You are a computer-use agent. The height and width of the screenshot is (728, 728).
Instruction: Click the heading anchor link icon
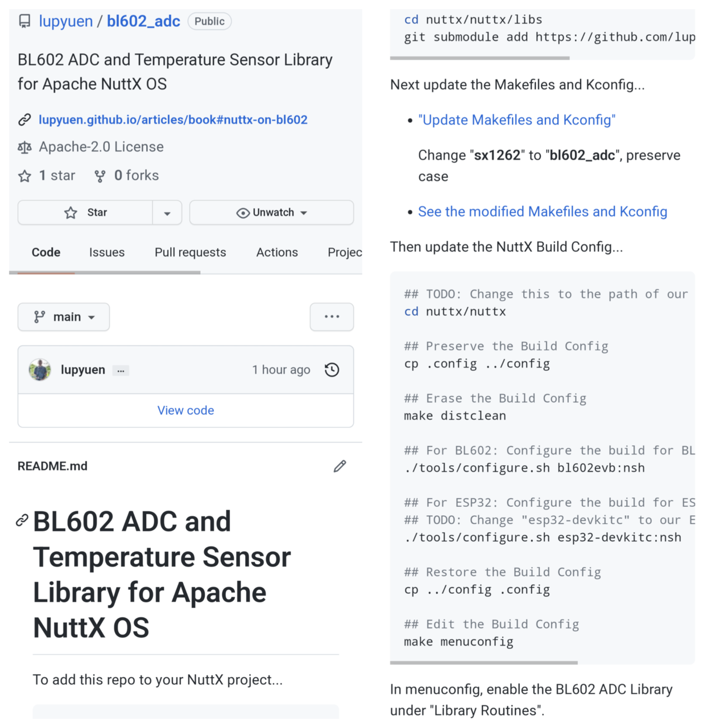(22, 520)
